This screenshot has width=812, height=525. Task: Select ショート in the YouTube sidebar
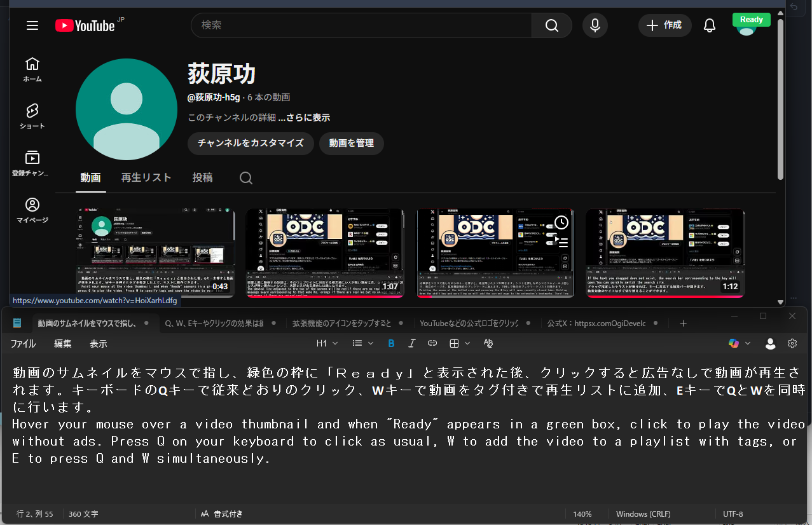pyautogui.click(x=32, y=116)
